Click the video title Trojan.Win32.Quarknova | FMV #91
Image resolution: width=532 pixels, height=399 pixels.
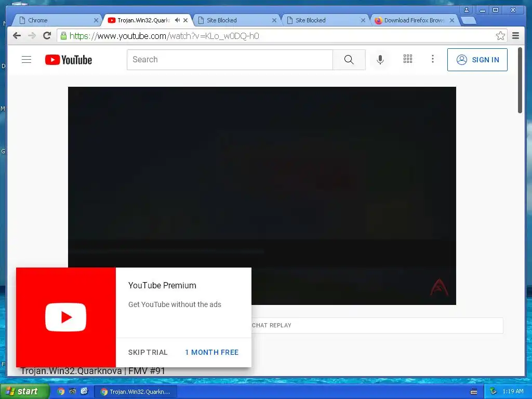coord(92,371)
